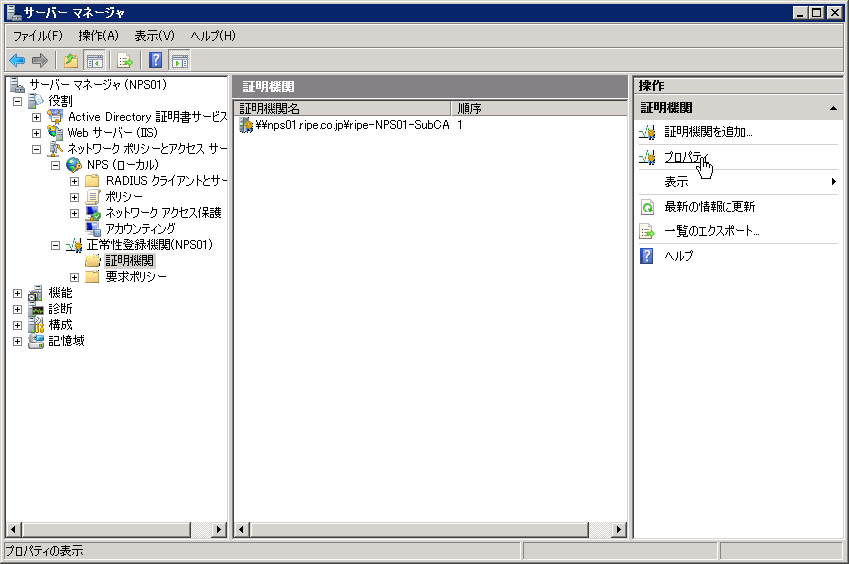849x564 pixels.
Task: Click ヘルプ in action pane
Action: click(x=678, y=256)
